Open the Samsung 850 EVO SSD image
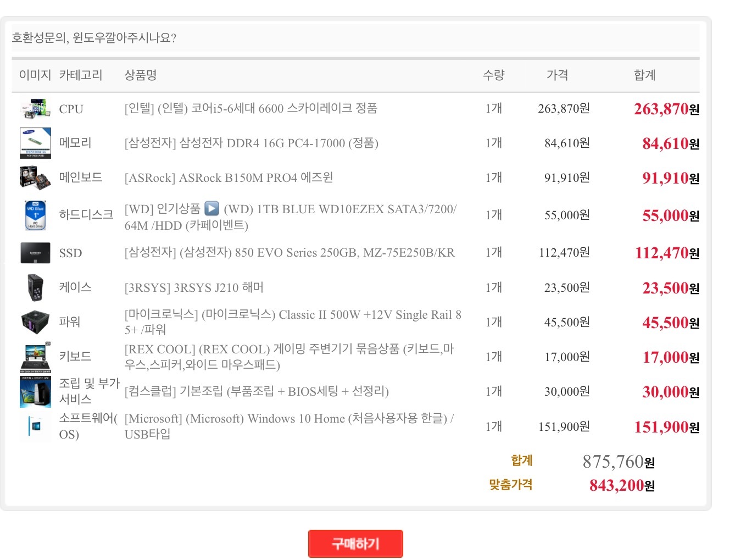This screenshot has width=746, height=560. (x=35, y=253)
